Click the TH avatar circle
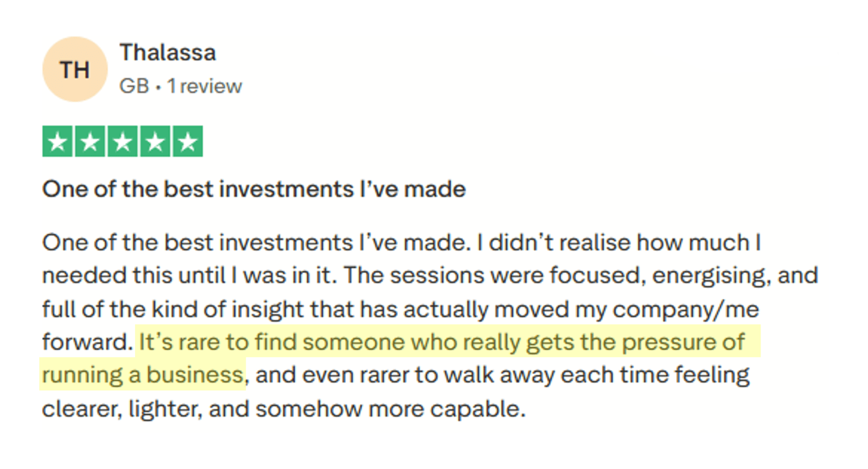 75,69
